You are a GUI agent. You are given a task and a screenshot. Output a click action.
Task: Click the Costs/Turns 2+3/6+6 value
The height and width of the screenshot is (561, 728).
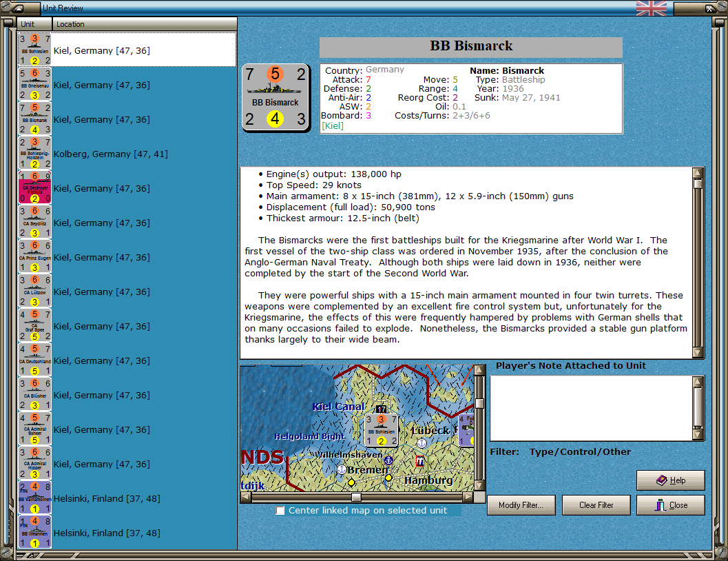pos(471,116)
